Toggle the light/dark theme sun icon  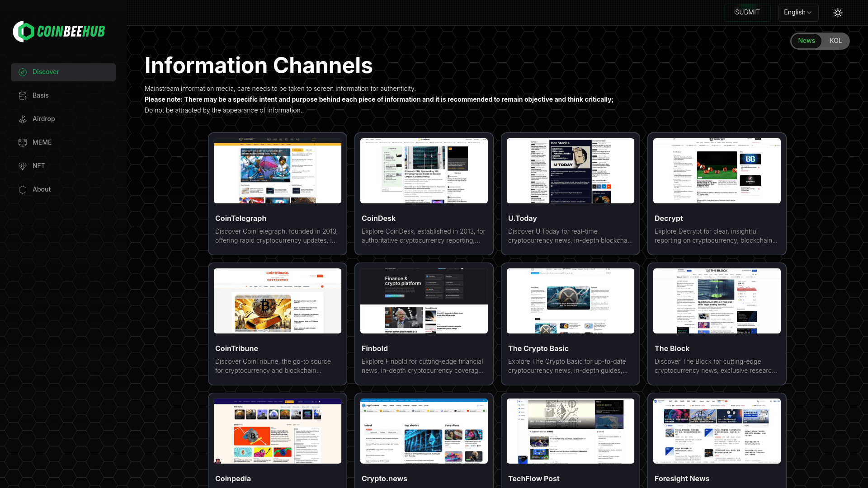click(x=838, y=13)
